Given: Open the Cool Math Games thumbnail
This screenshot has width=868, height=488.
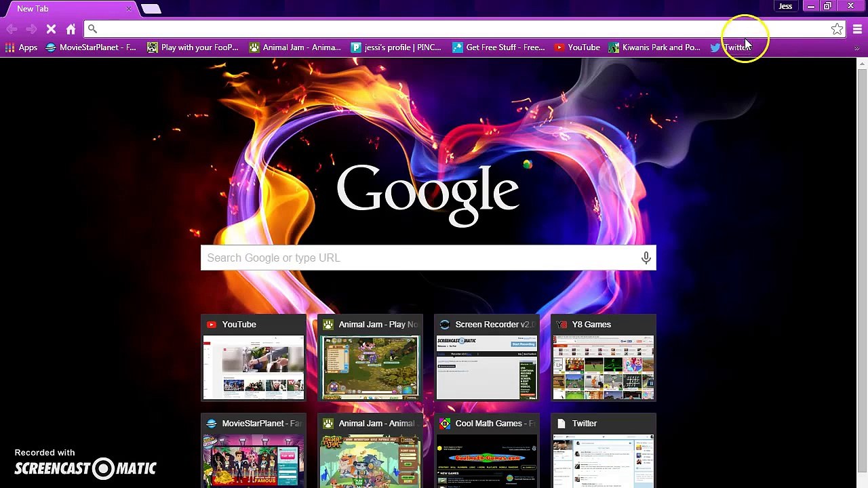Looking at the screenshot, I should pyautogui.click(x=487, y=451).
